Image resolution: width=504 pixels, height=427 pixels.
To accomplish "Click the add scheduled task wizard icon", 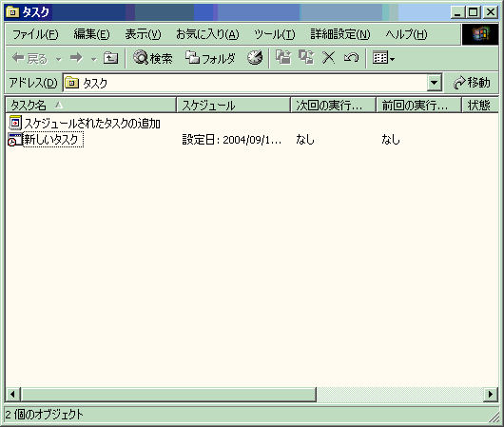I will [x=15, y=123].
